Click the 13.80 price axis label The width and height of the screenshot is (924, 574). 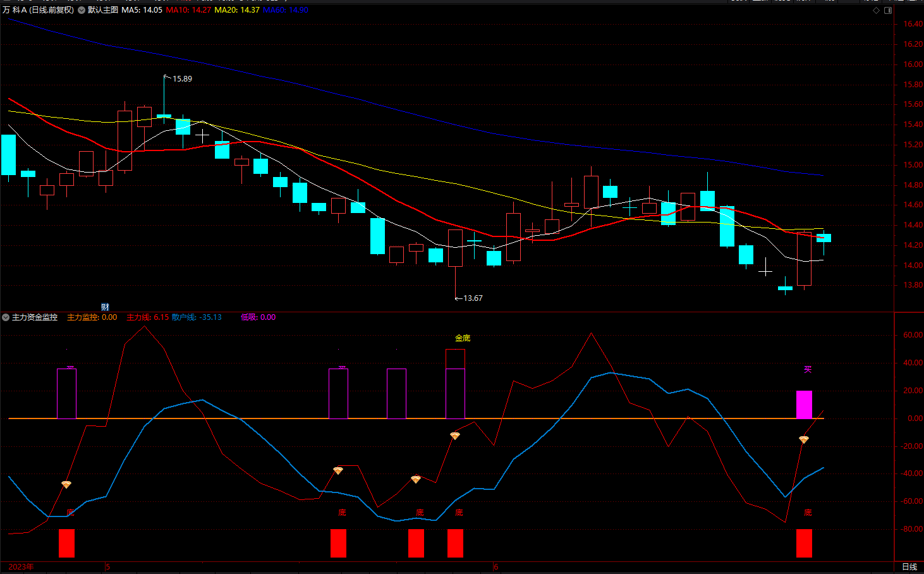point(913,285)
